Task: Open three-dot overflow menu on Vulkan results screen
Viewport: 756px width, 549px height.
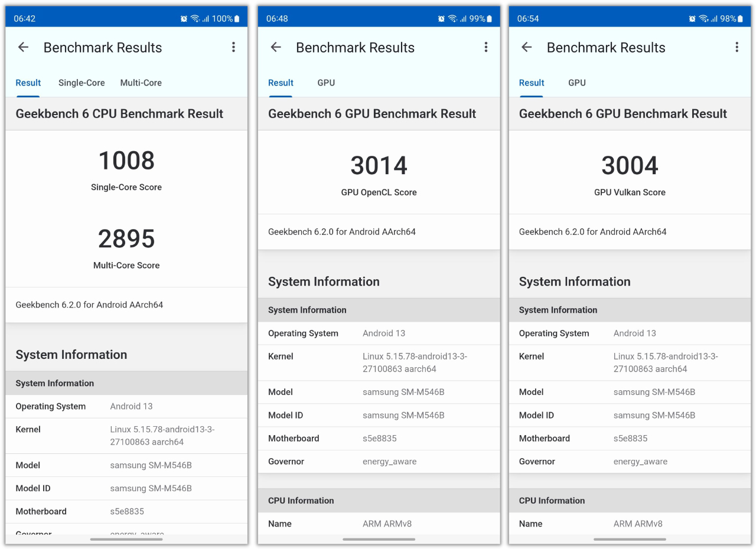Action: click(x=737, y=48)
